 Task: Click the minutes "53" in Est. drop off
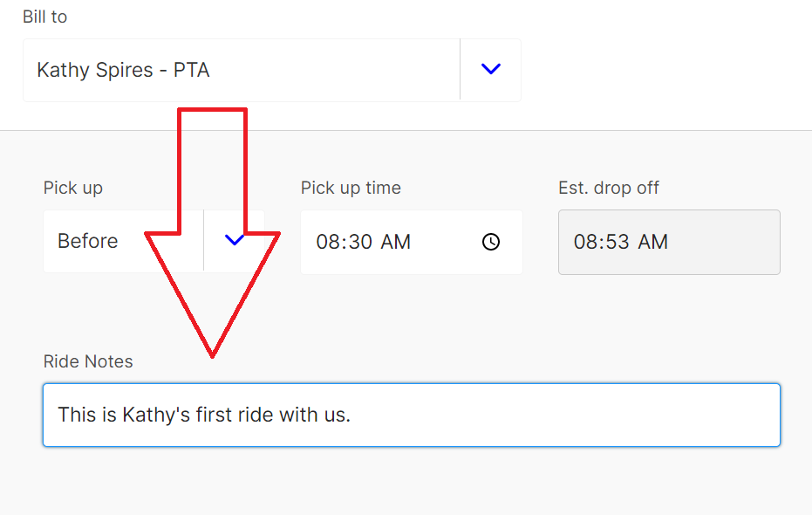tap(618, 242)
